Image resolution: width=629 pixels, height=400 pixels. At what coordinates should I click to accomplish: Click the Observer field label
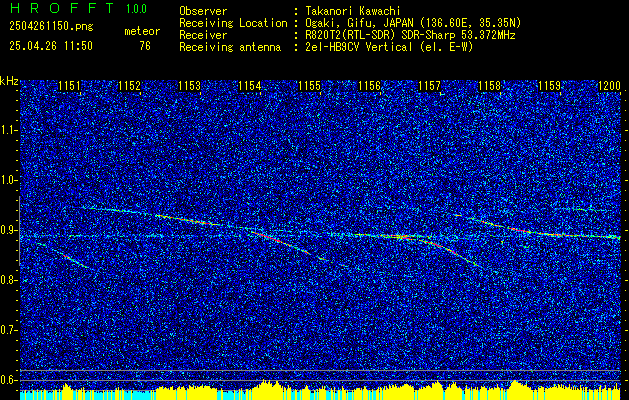click(203, 11)
